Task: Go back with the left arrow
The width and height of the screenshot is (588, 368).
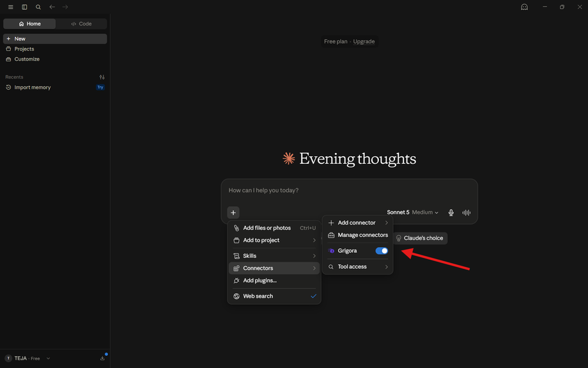Action: pos(52,7)
